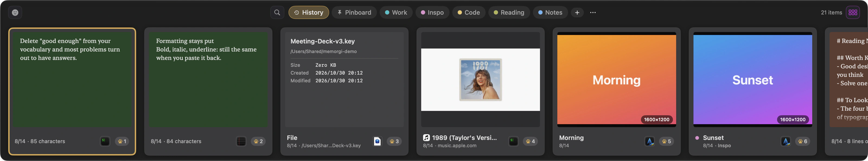Click the Created date '2026/10/30 20:12'
This screenshot has width=868, height=161.
(339, 73)
